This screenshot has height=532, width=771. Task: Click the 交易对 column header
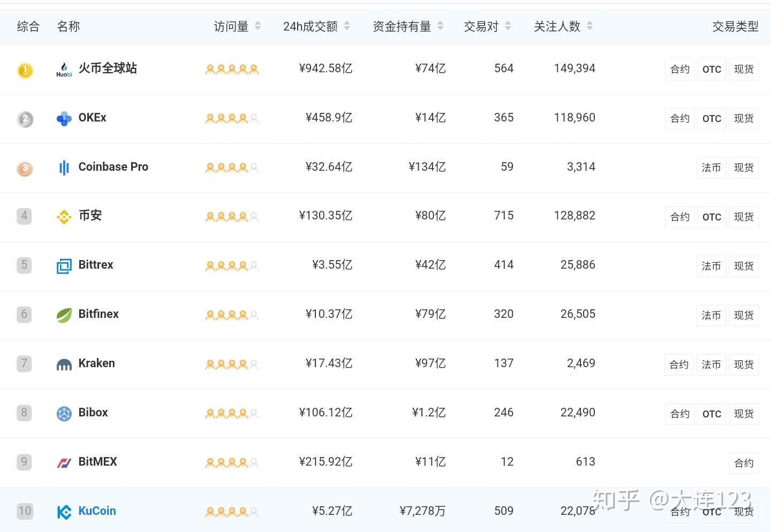(x=481, y=26)
